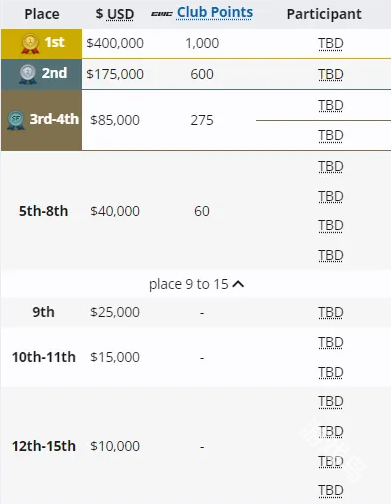
Task: Click the SF medal icon beside 3rd-4th
Action: pos(16,120)
